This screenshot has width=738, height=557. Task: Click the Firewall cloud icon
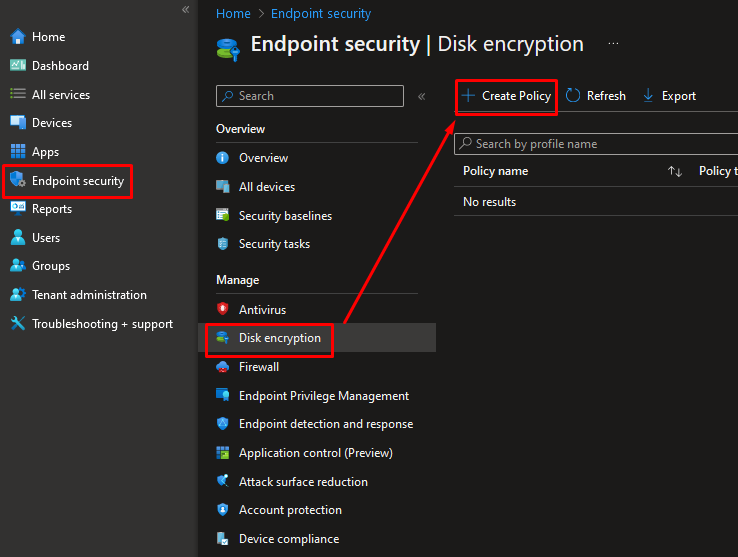pyautogui.click(x=223, y=367)
